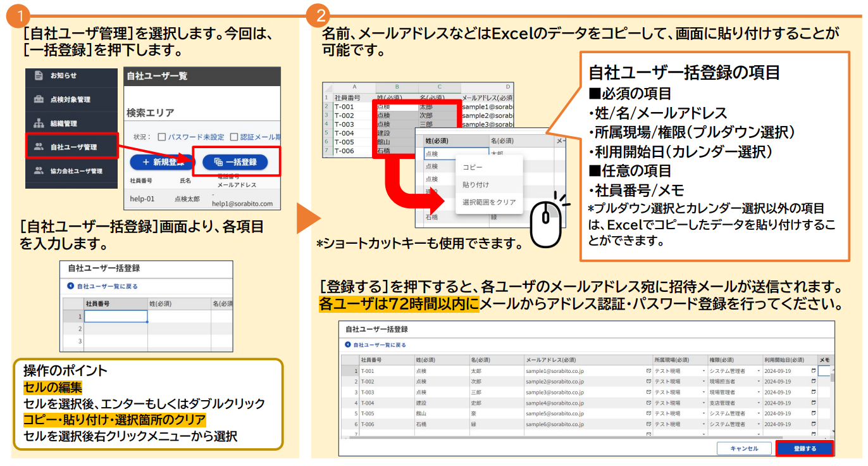Choose コピー from the context menu
The height and width of the screenshot is (466, 868).
(x=472, y=167)
